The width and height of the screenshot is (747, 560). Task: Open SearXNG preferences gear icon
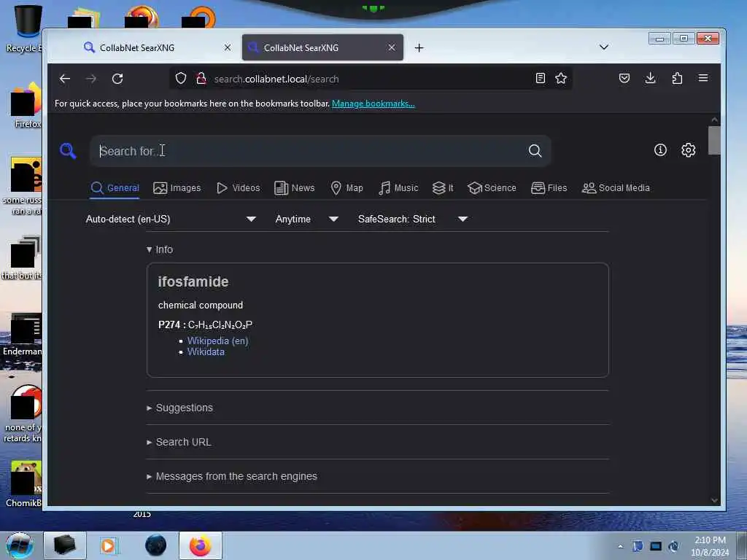(689, 150)
